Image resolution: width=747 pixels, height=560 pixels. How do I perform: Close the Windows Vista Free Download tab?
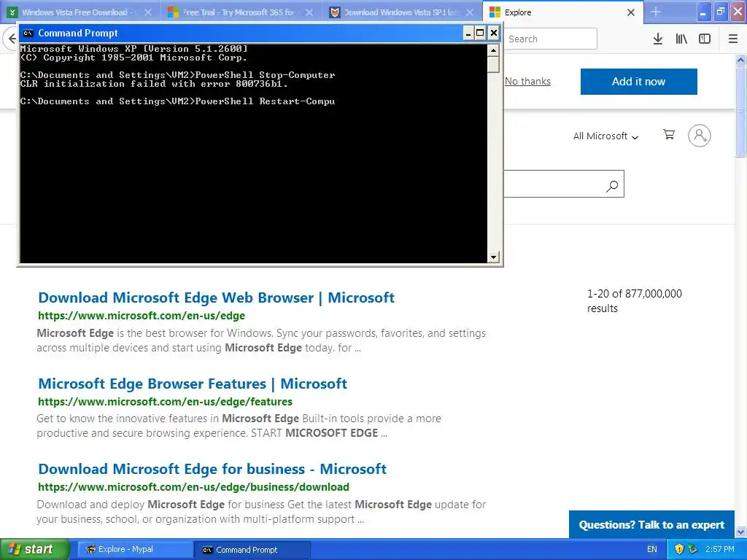148,12
